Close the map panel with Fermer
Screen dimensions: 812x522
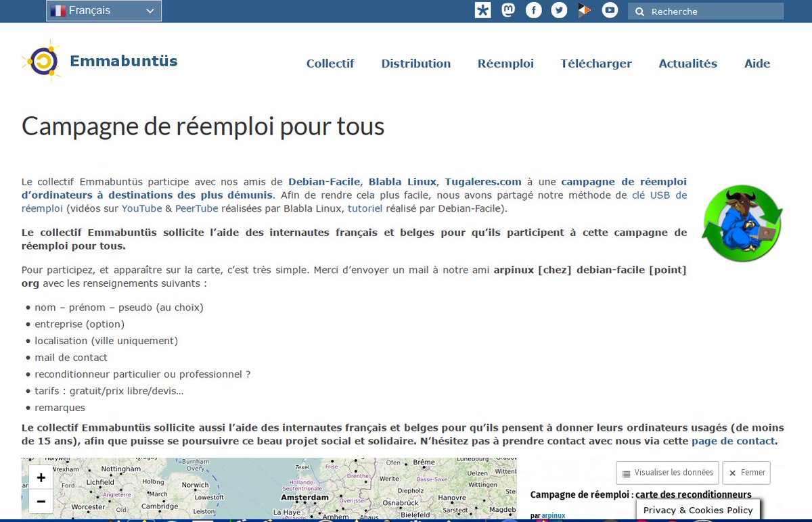746,473
